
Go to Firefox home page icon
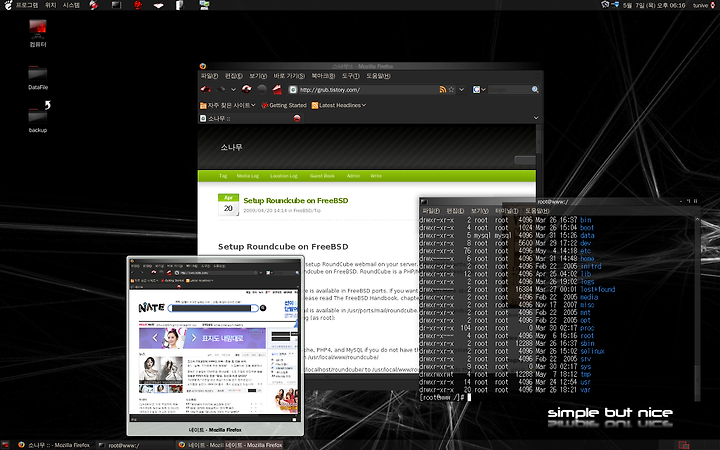277,89
